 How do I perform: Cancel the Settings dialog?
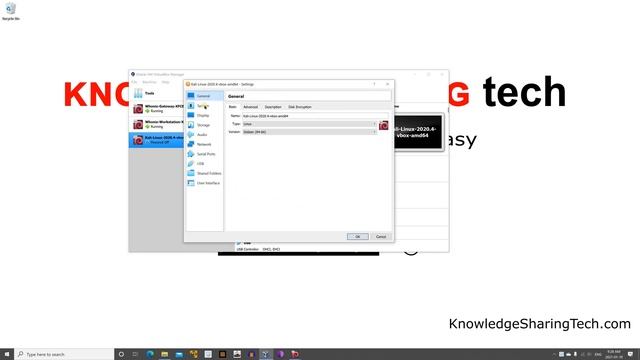pos(381,237)
